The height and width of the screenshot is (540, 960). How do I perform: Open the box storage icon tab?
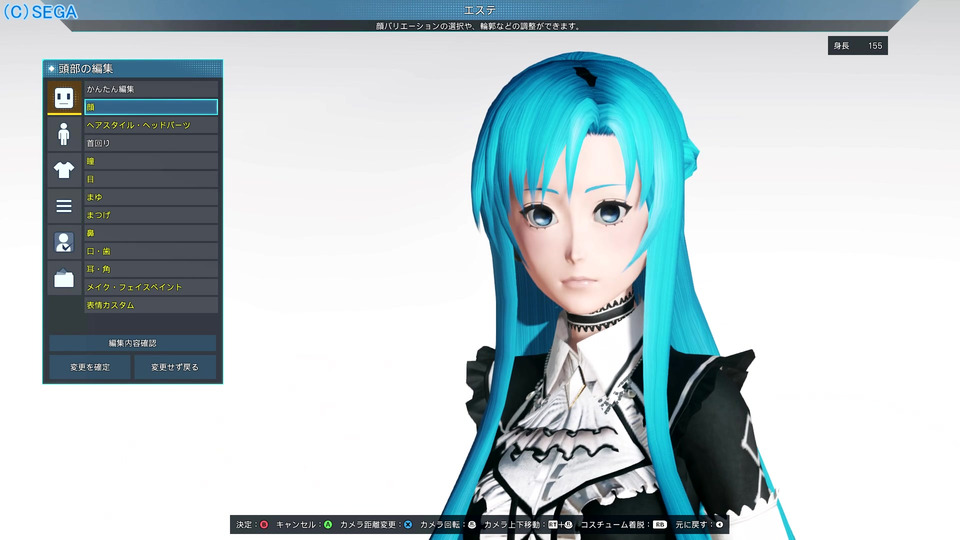(64, 279)
